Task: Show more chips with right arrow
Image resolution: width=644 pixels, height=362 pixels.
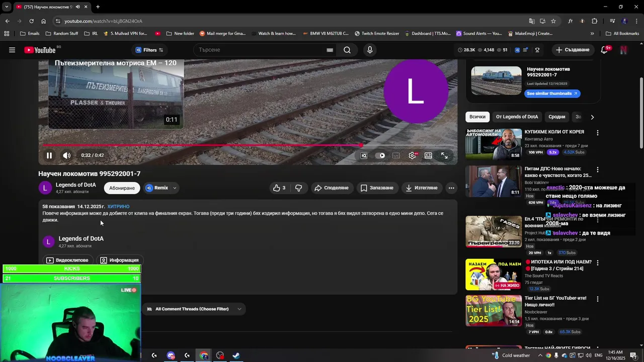Action: (592, 117)
